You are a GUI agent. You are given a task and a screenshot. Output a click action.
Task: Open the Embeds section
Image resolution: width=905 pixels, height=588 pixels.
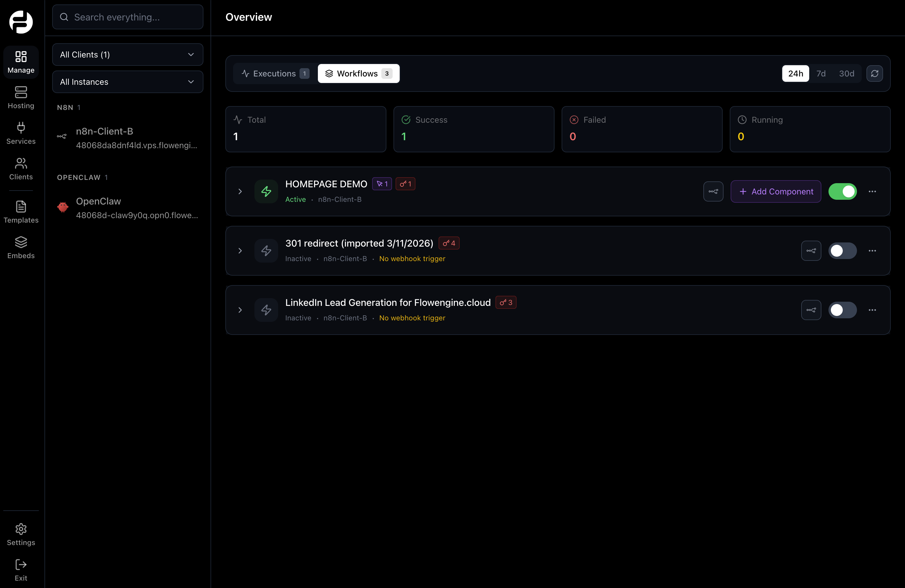click(20, 247)
